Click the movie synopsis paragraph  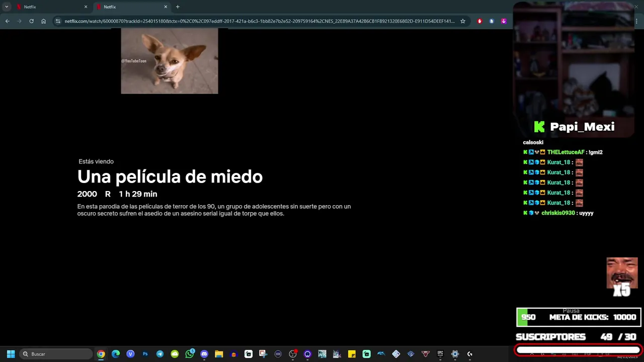[x=214, y=210]
